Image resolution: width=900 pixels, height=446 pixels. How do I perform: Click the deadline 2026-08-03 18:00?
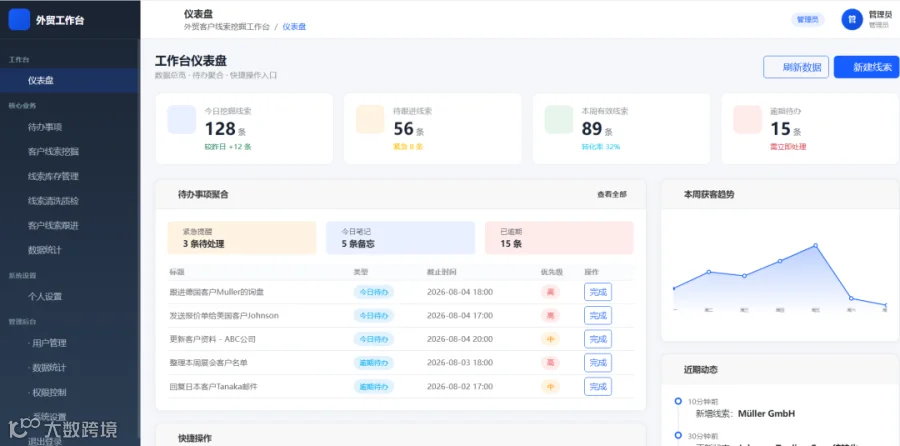[460, 363]
